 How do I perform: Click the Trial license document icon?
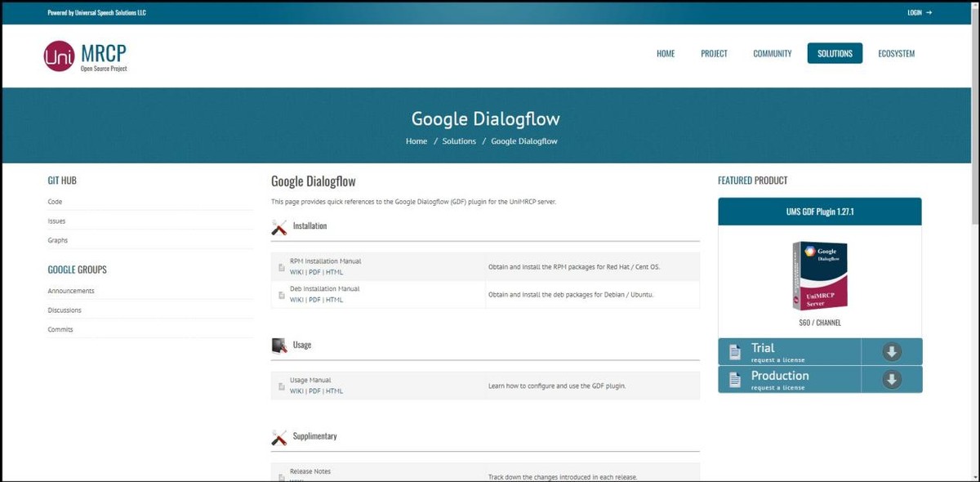(x=735, y=352)
